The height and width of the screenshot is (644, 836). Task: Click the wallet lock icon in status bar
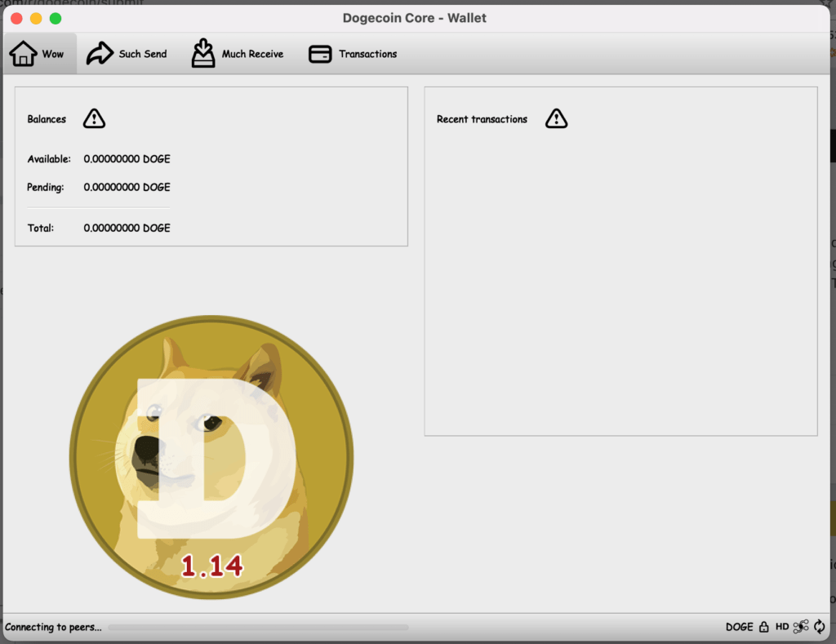(x=764, y=627)
